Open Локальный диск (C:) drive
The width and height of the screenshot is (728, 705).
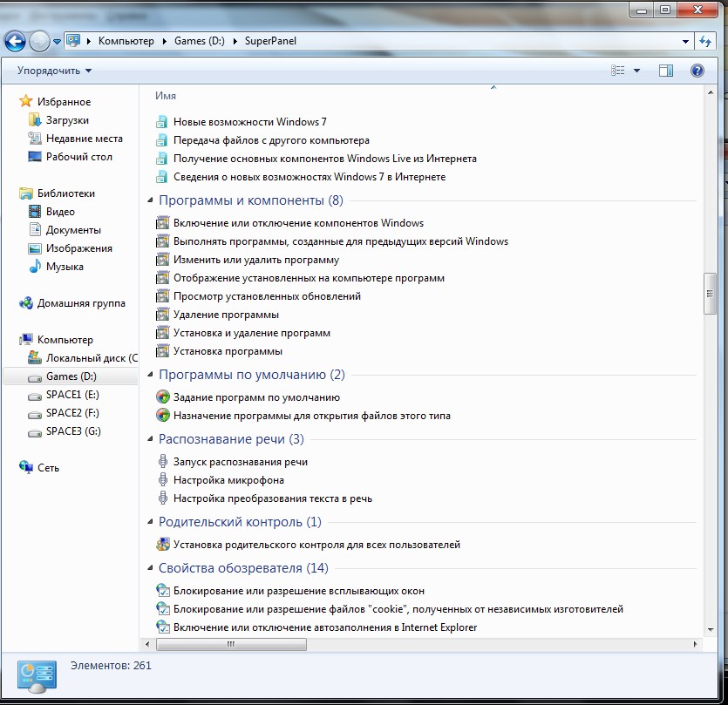(x=92, y=358)
